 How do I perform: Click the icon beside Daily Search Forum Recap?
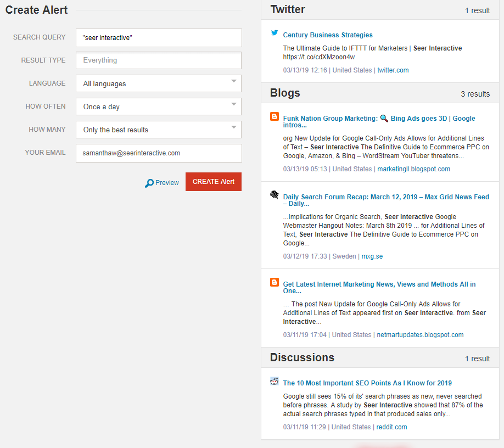pyautogui.click(x=275, y=195)
